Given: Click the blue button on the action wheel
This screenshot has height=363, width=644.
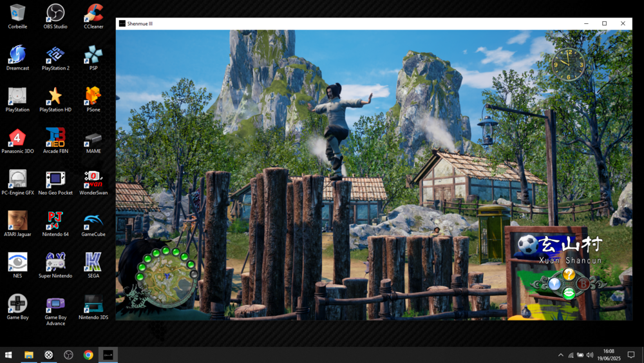Looking at the screenshot, I should tap(554, 284).
